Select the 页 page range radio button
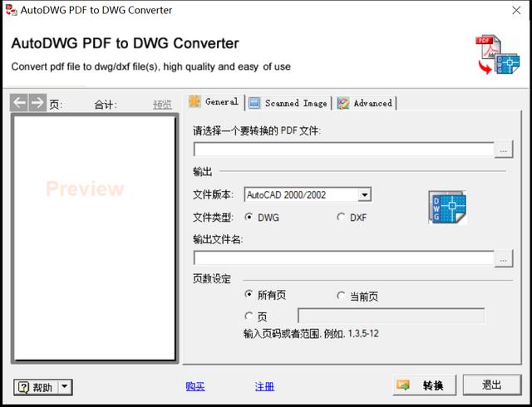Viewport: 532px width, 407px height. tap(249, 316)
